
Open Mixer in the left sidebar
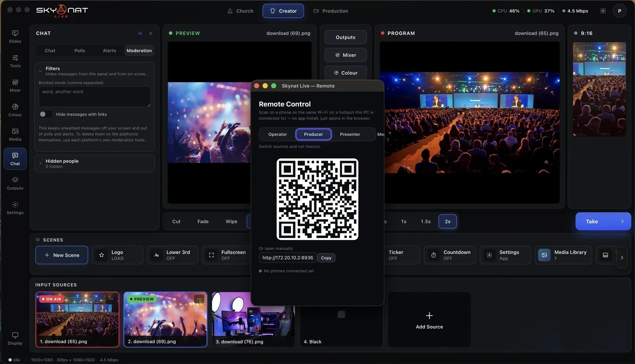click(x=15, y=86)
